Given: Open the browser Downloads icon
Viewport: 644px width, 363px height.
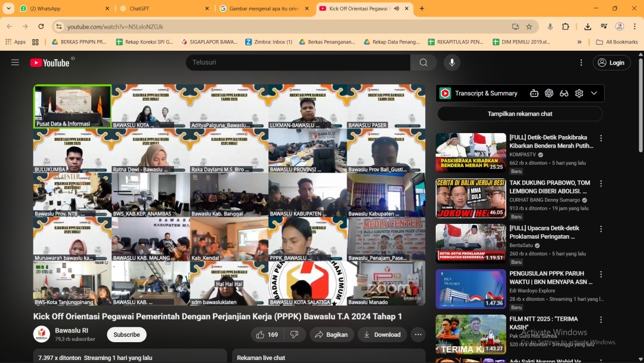Looking at the screenshot, I should (x=587, y=27).
